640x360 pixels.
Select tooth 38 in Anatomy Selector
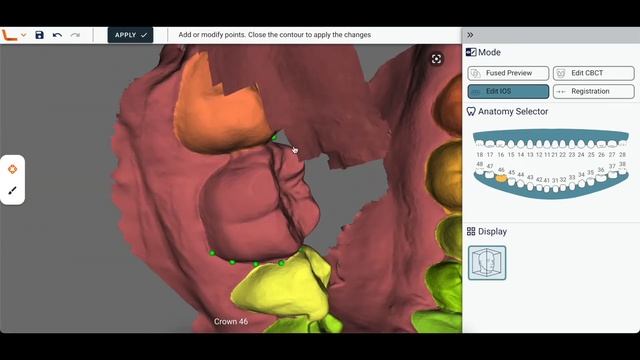pyautogui.click(x=622, y=171)
